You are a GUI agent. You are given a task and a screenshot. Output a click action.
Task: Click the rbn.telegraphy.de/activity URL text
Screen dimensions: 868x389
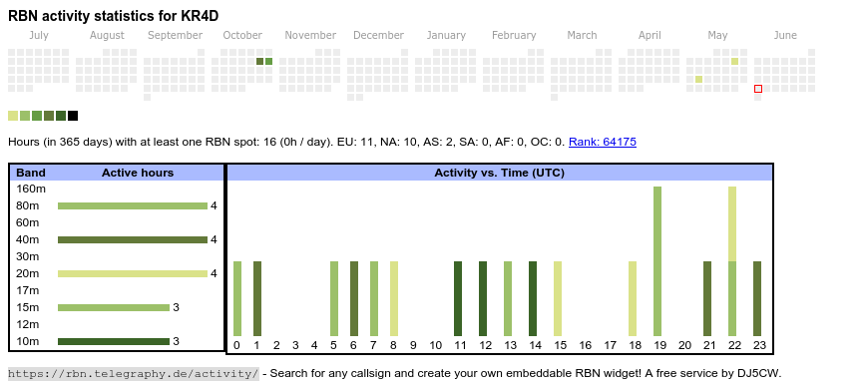point(133,373)
